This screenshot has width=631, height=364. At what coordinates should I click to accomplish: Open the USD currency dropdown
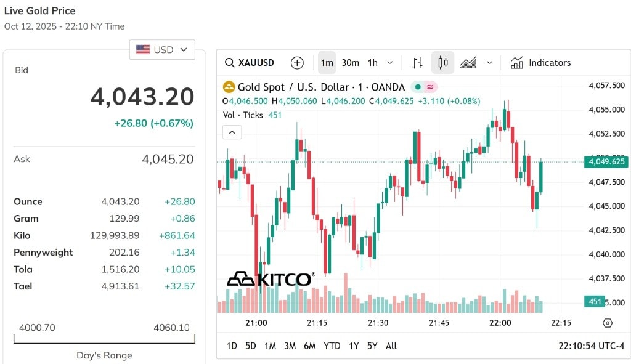point(162,49)
